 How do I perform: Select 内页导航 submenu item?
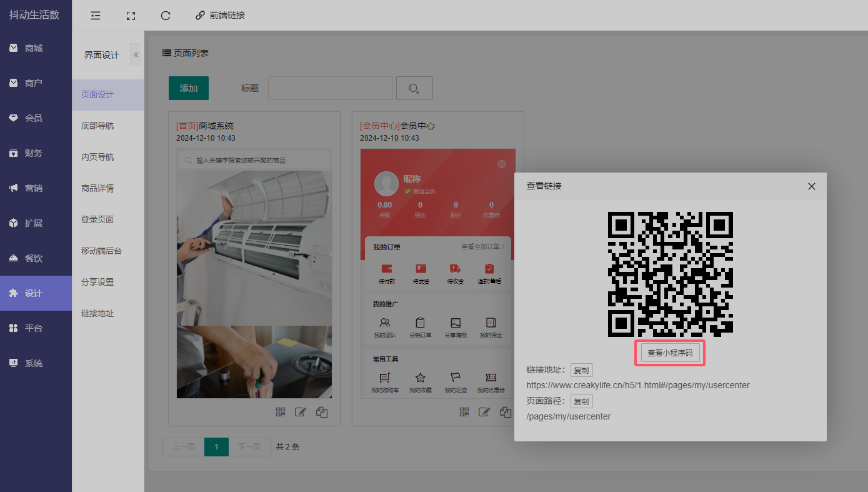pos(107,158)
